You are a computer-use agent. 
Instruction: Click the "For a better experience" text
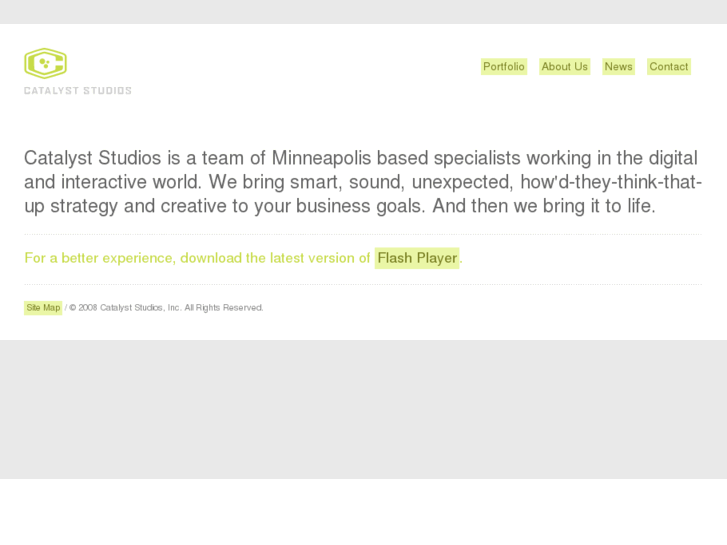click(100, 258)
